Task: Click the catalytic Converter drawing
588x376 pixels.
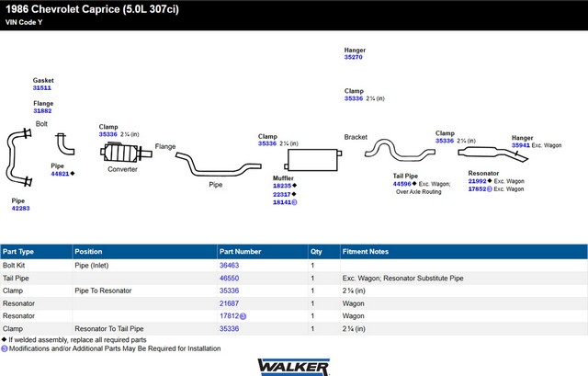Action: click(126, 153)
